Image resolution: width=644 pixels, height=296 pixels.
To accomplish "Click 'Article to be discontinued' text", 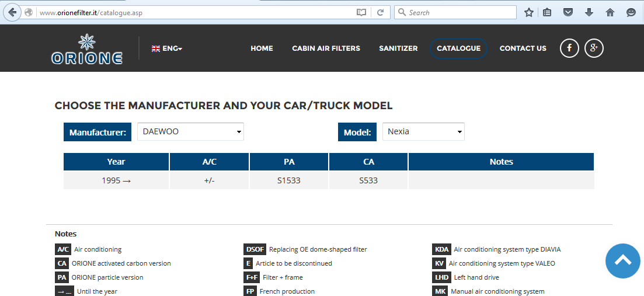I will pos(294,263).
